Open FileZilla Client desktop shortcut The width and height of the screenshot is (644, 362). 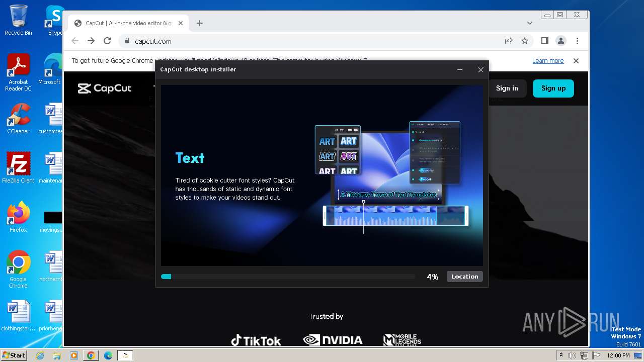tap(18, 168)
